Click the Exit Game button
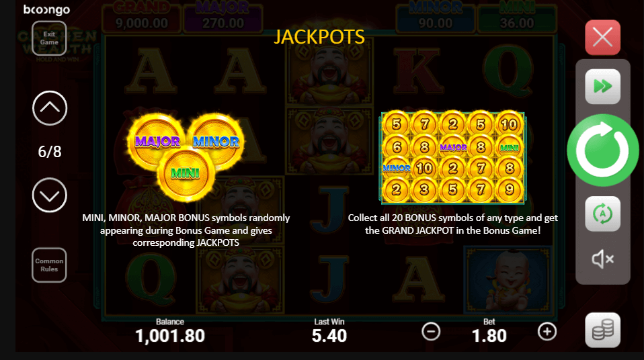 (x=49, y=38)
